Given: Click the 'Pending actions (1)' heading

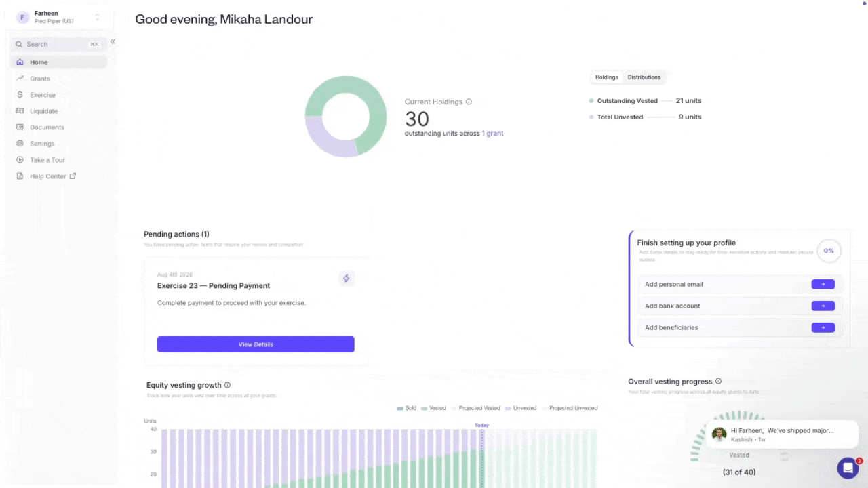Looking at the screenshot, I should pyautogui.click(x=176, y=235).
